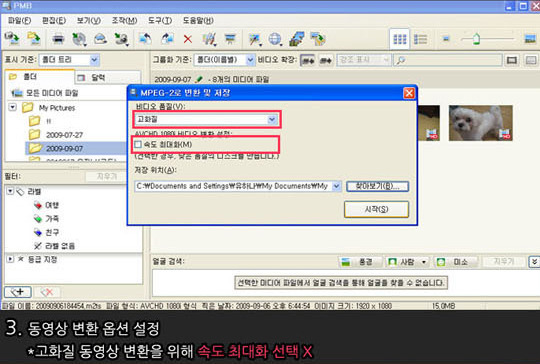Collapse the My Pictures tree node

(x=12, y=107)
